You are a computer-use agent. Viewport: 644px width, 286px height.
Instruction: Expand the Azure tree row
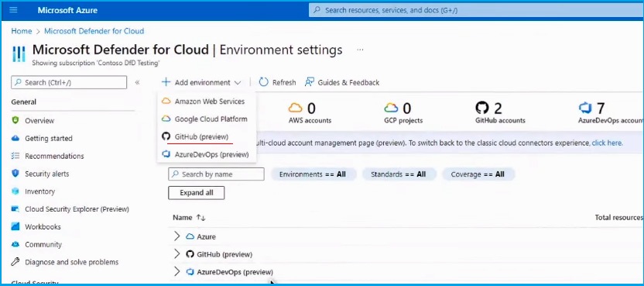(177, 236)
